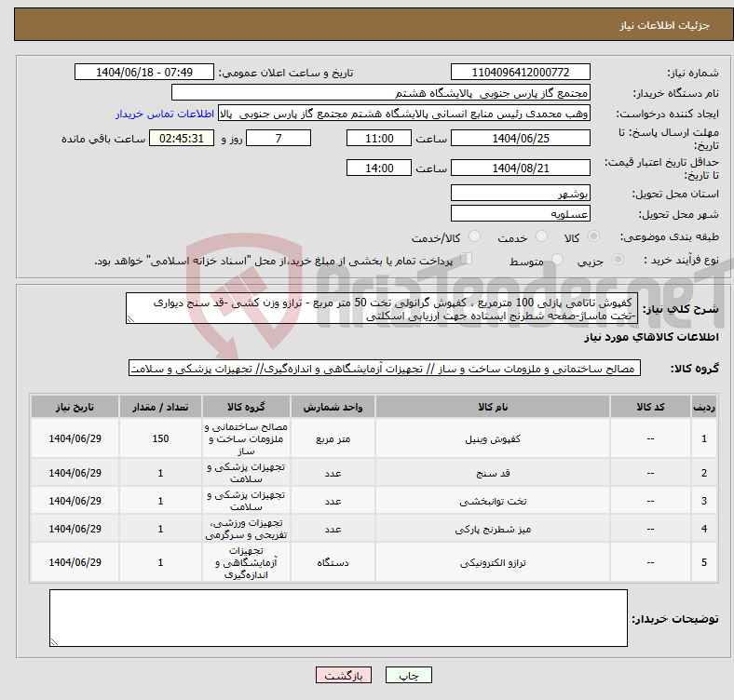Click the quantity 150 cell

click(x=160, y=438)
